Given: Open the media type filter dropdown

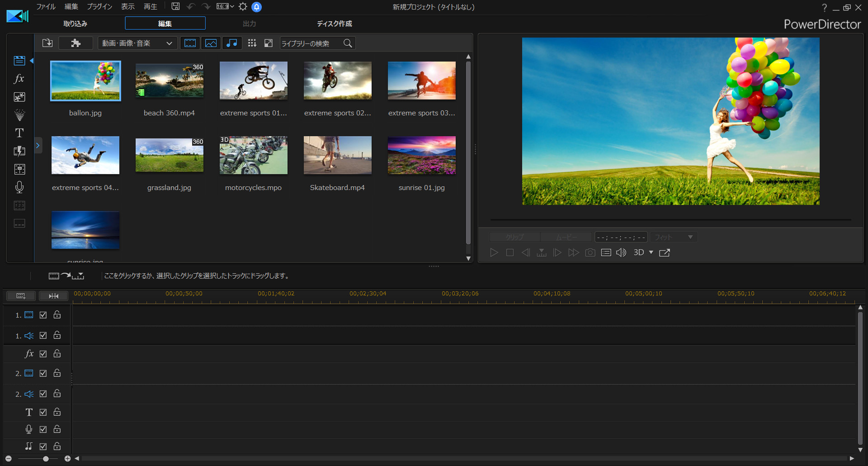Looking at the screenshot, I should tap(137, 43).
